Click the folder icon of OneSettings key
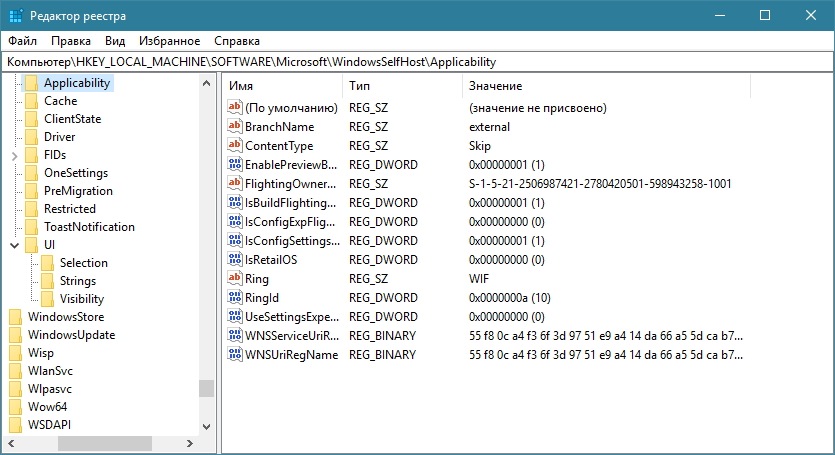 click(x=31, y=173)
